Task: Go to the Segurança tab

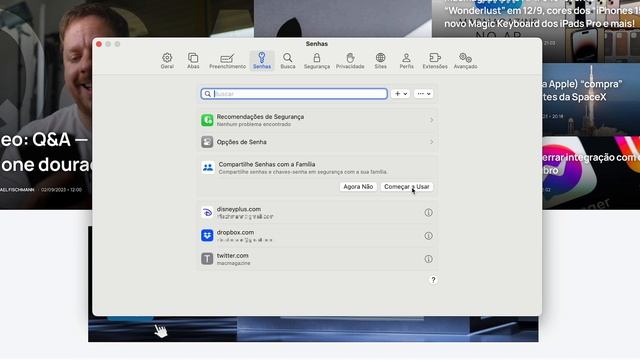Action: point(317,61)
